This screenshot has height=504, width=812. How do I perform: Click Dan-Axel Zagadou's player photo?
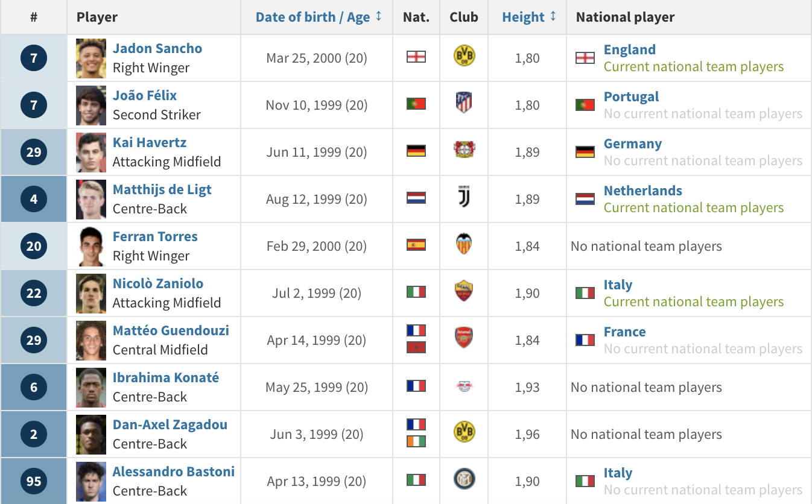tap(91, 435)
